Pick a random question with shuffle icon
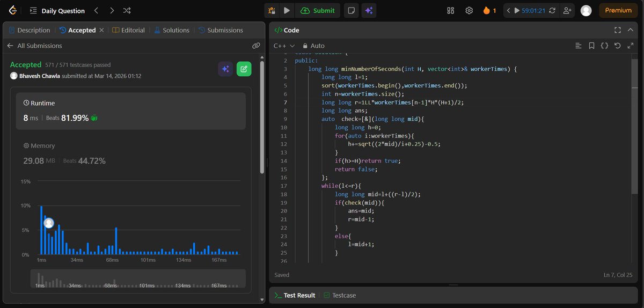This screenshot has height=308, width=644. (127, 10)
